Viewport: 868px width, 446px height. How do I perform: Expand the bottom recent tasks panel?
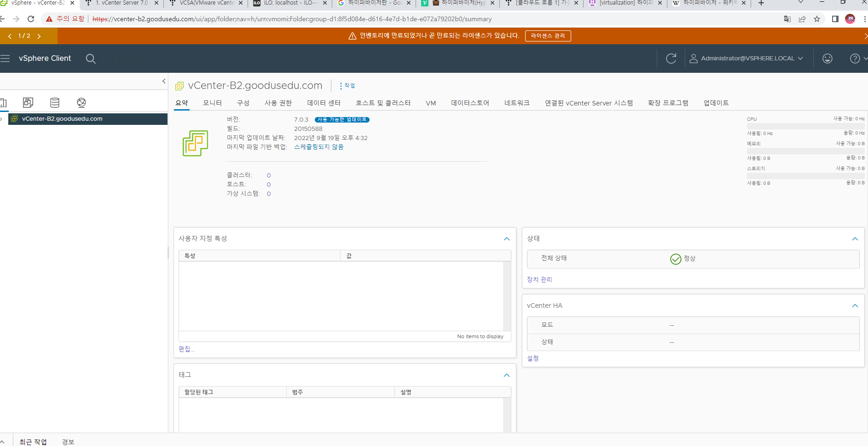point(3,442)
